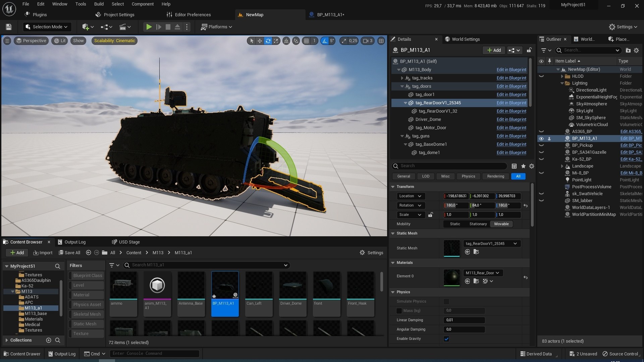
Task: Enable Mass (kg) override checkbox
Action: 399,311
